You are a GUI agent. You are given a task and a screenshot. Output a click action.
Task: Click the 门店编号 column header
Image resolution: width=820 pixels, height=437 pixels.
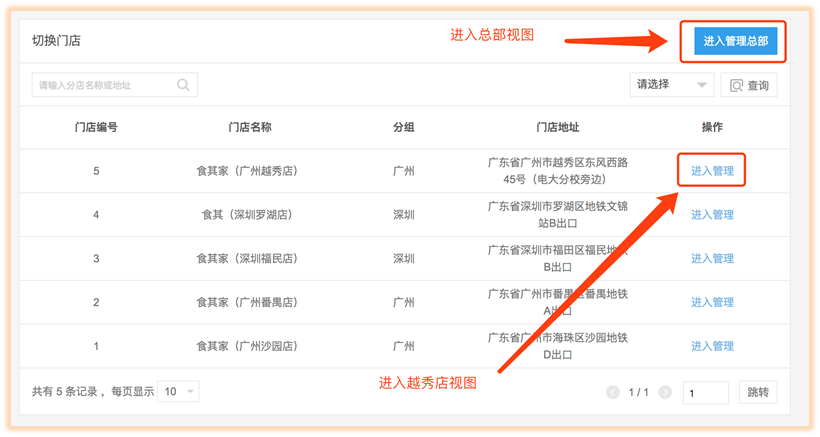click(x=96, y=128)
